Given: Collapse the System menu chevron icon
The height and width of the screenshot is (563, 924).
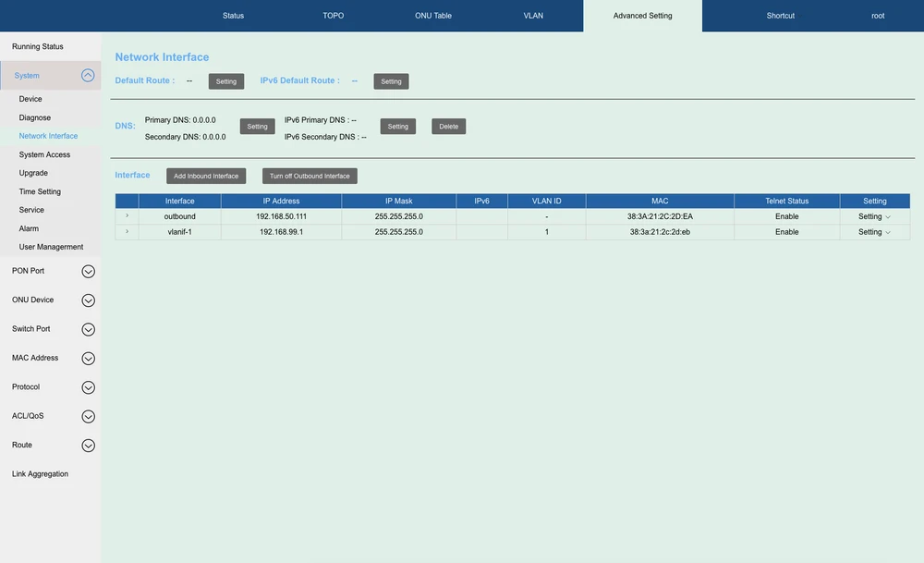Looking at the screenshot, I should coord(88,76).
